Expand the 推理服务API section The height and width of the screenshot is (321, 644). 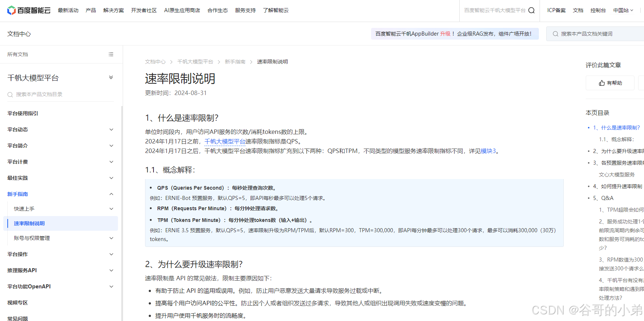point(111,270)
